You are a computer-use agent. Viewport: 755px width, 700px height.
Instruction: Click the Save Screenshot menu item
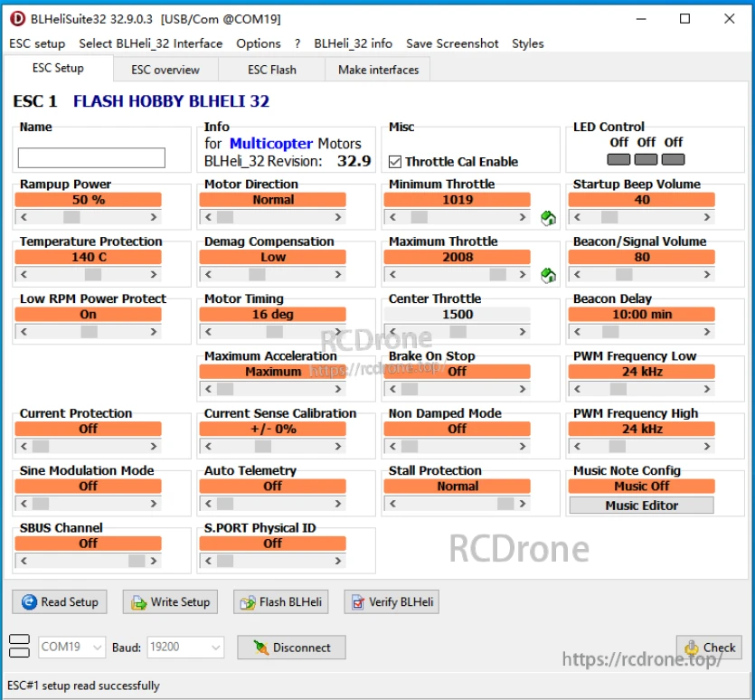pos(452,43)
